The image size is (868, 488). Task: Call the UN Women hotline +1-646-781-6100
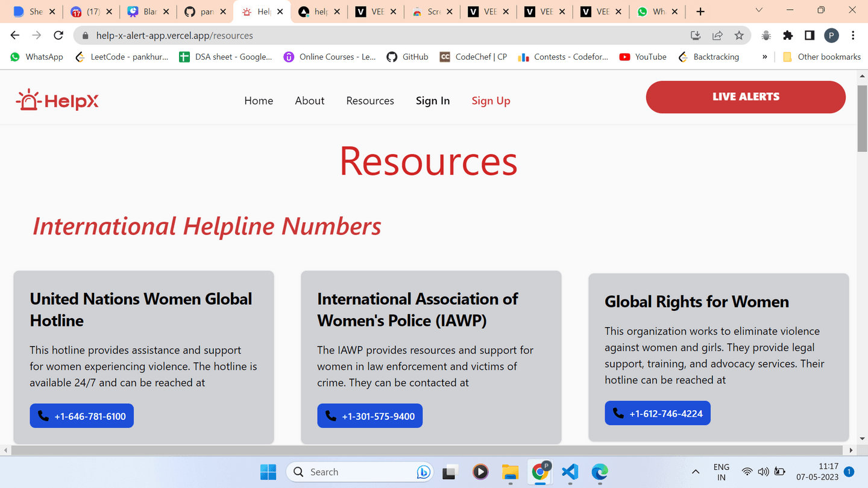point(82,416)
